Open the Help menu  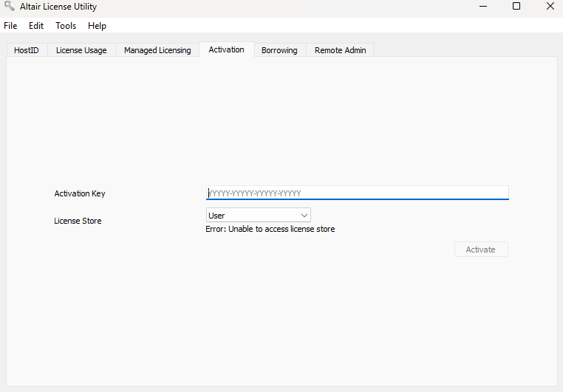pyautogui.click(x=97, y=26)
